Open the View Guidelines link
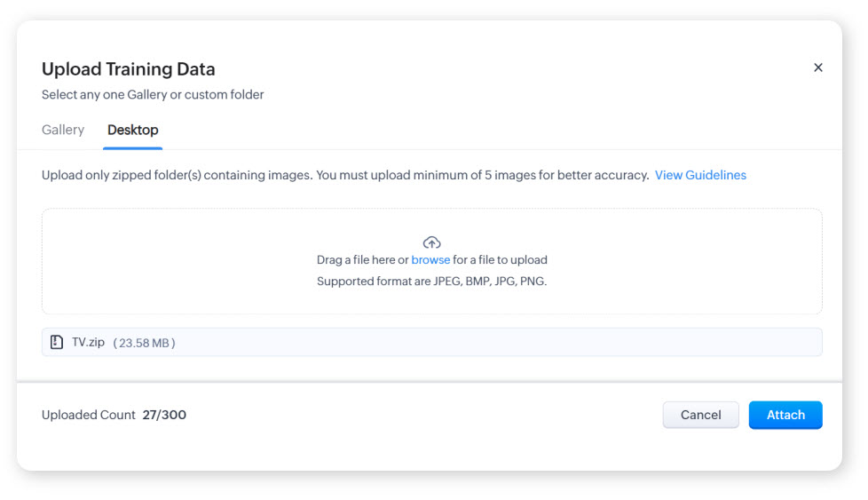 tap(700, 175)
